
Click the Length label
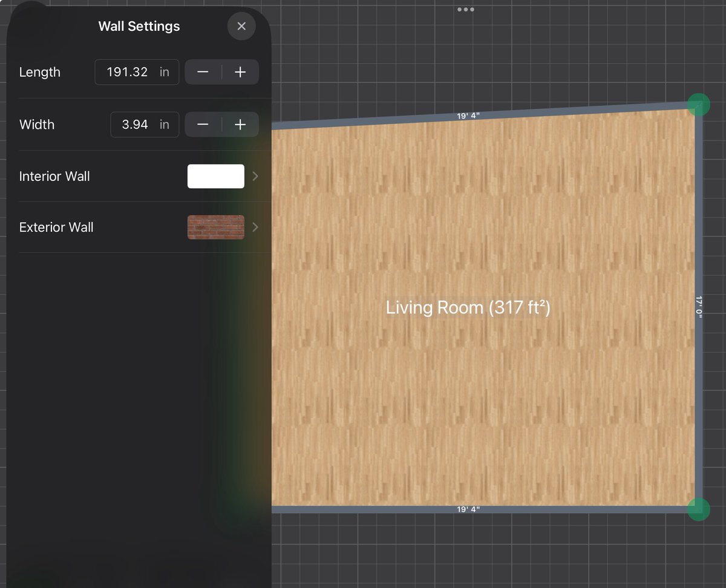[x=40, y=72]
